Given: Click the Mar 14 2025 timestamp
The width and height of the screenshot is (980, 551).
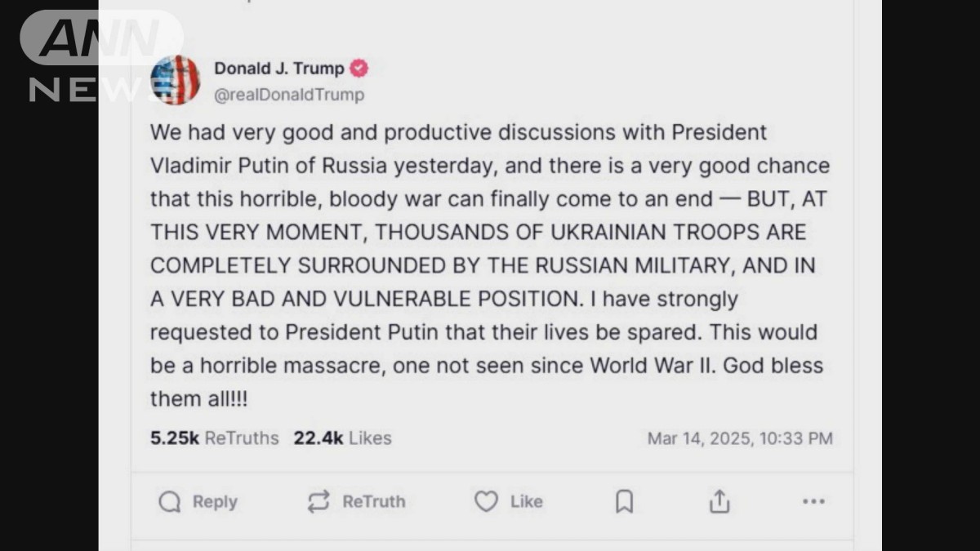Looking at the screenshot, I should click(x=742, y=438).
